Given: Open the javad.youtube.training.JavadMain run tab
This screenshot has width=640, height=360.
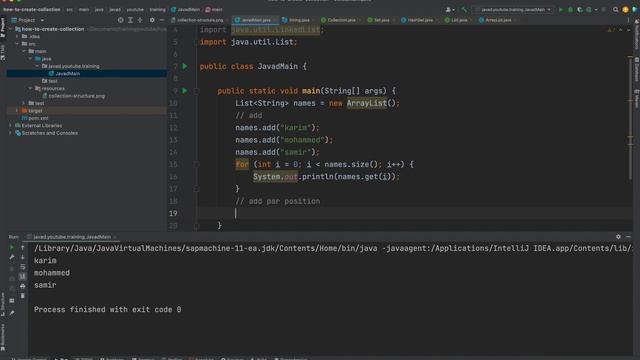Looking at the screenshot, I should coord(71,237).
